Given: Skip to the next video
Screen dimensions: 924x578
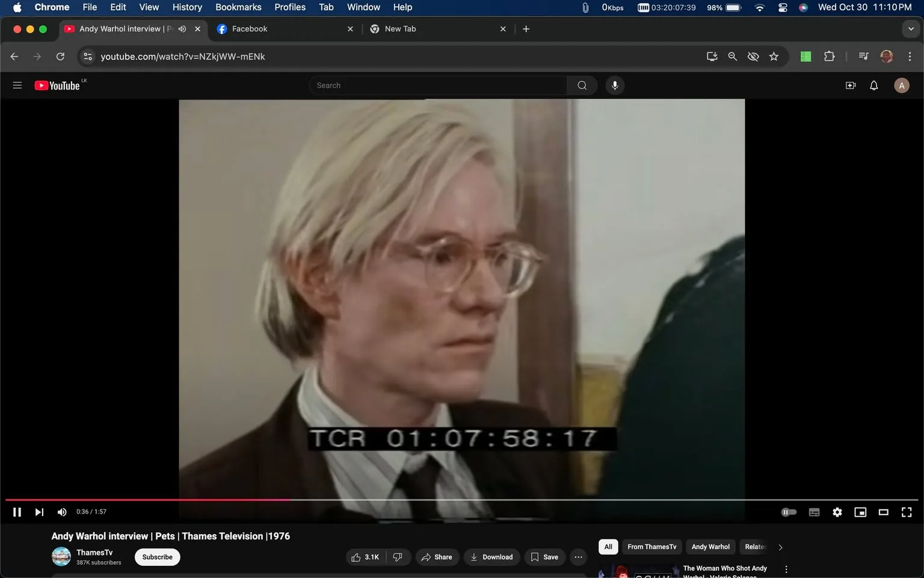Looking at the screenshot, I should 39,512.
